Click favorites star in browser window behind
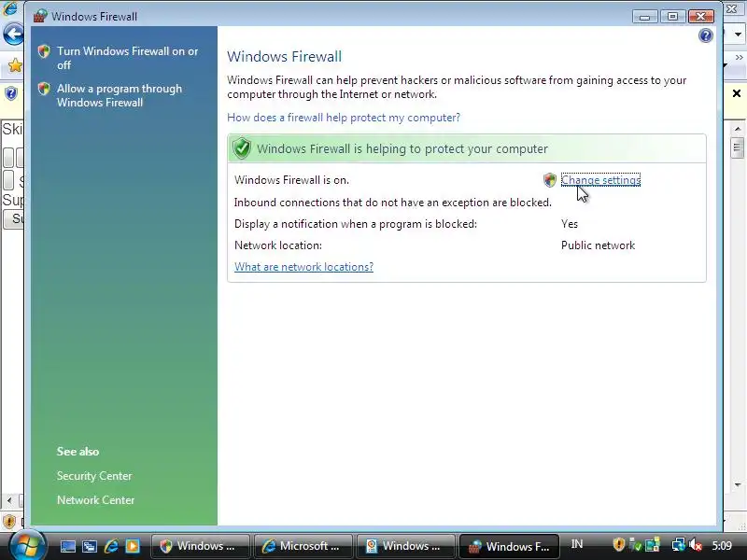The width and height of the screenshot is (747, 560). click(15, 65)
